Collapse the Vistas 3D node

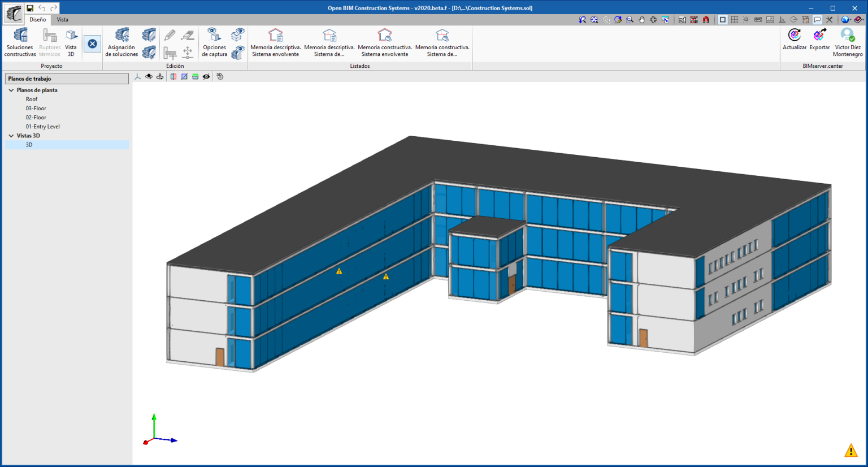tap(11, 135)
